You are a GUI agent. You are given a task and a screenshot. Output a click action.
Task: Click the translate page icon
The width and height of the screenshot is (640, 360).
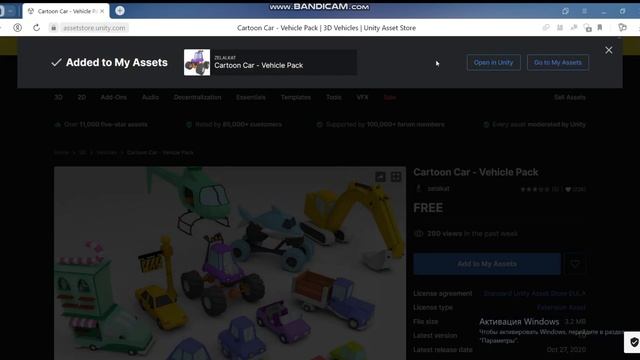click(x=574, y=28)
